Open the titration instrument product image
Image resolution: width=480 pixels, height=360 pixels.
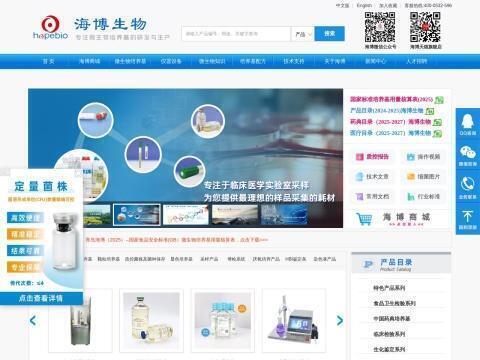click(294, 320)
